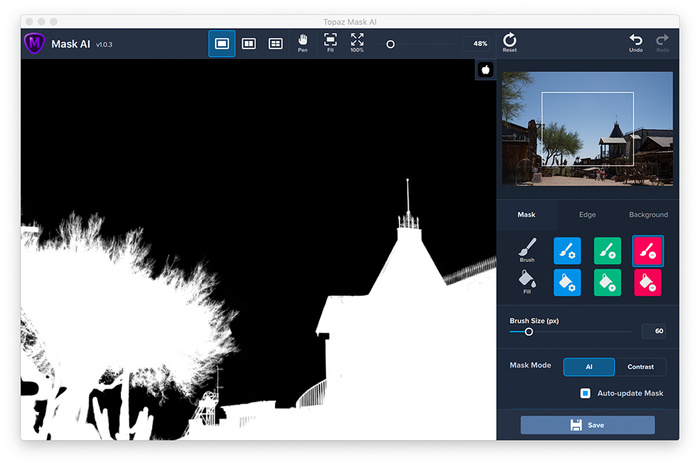This screenshot has height=465, width=700.
Task: Switch to side-by-side split view
Action: (x=249, y=43)
